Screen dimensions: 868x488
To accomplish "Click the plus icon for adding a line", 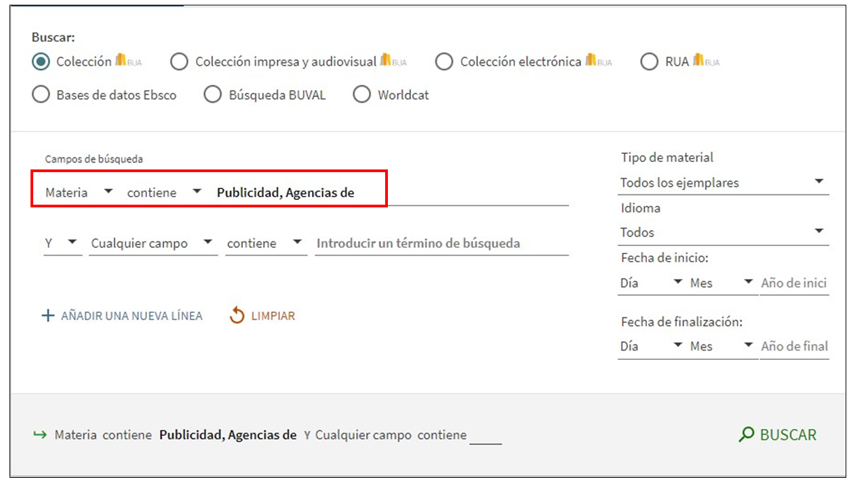I will click(x=47, y=316).
